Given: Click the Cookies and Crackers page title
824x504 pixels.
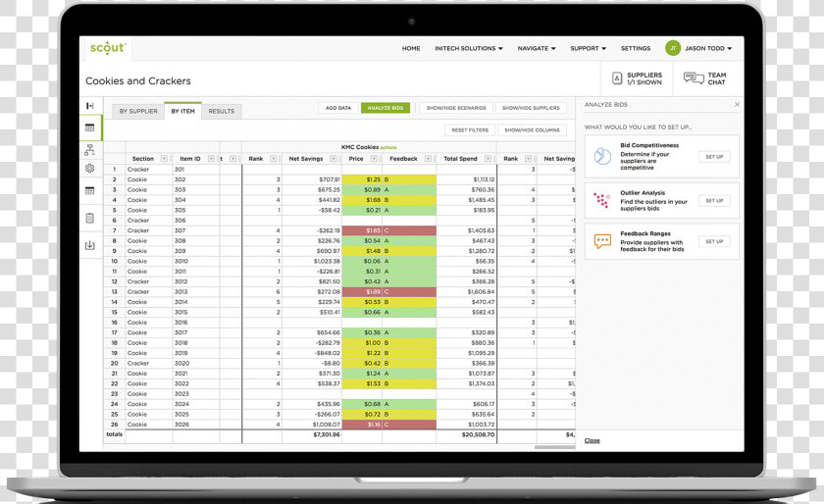Looking at the screenshot, I should click(x=138, y=81).
